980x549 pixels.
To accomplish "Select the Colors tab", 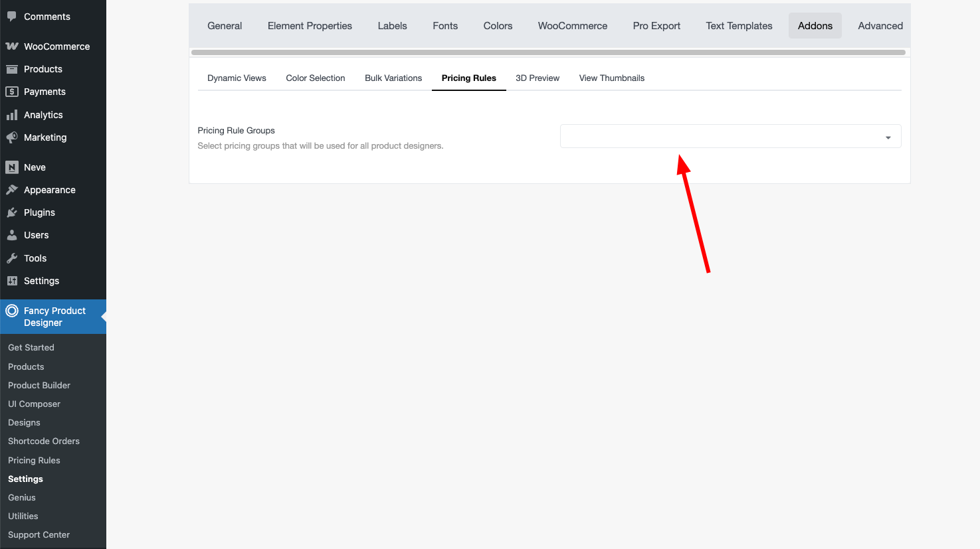I will tap(498, 26).
